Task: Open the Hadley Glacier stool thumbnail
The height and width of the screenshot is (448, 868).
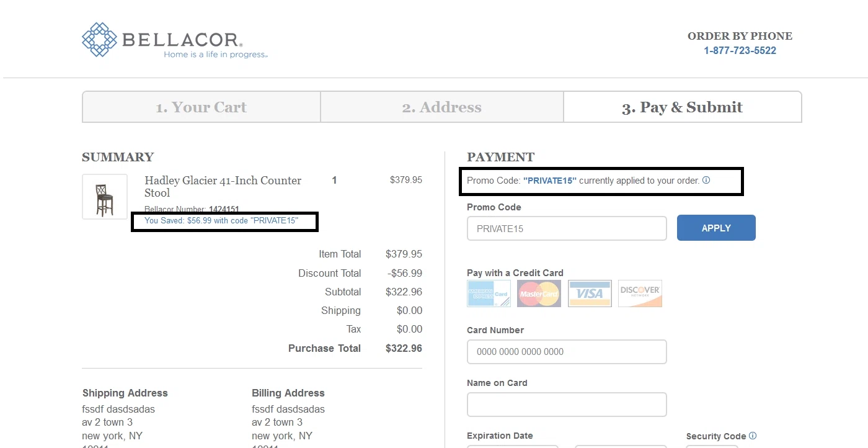Action: coord(105,197)
